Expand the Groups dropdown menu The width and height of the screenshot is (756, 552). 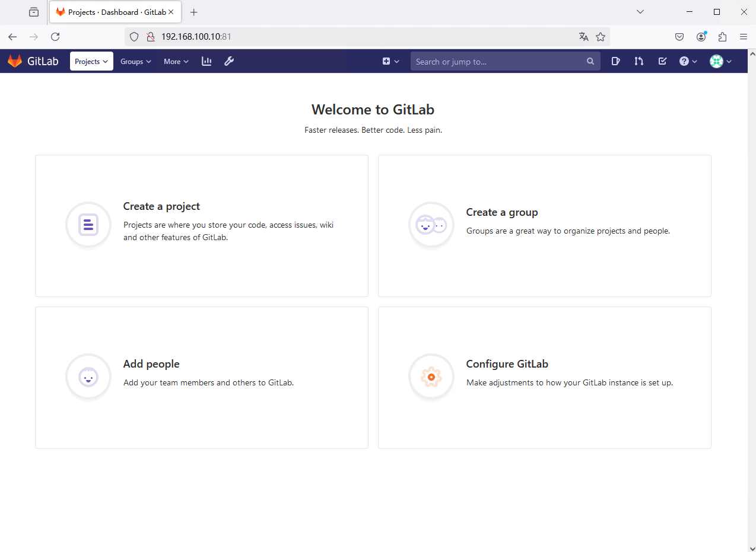click(x=135, y=61)
